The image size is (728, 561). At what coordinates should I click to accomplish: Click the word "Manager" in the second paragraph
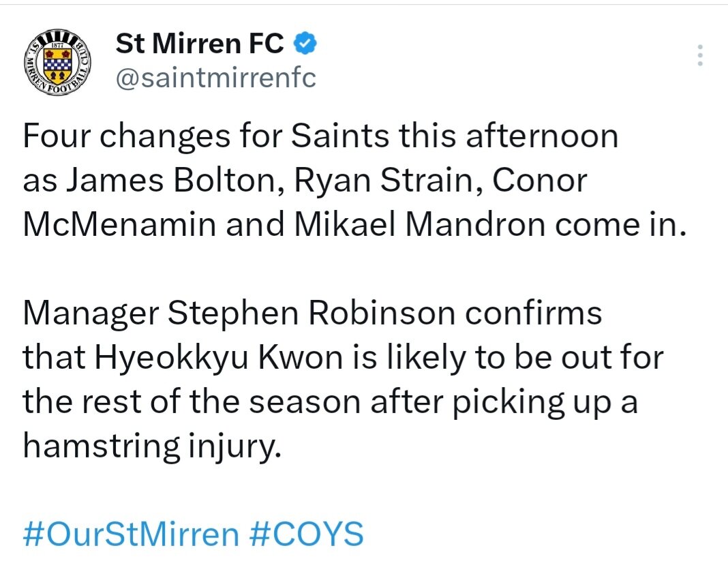(x=91, y=313)
